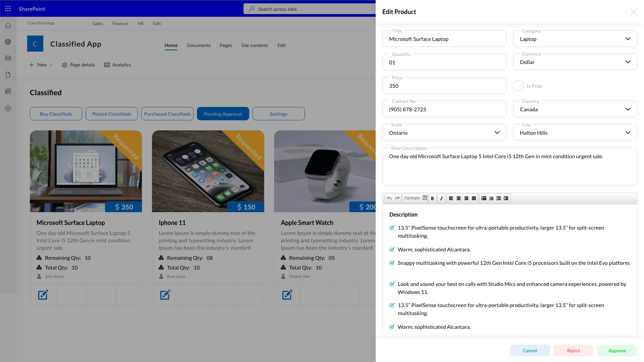Screen dimensions: 644x362
Task: Center align the description text
Action: coord(459,198)
